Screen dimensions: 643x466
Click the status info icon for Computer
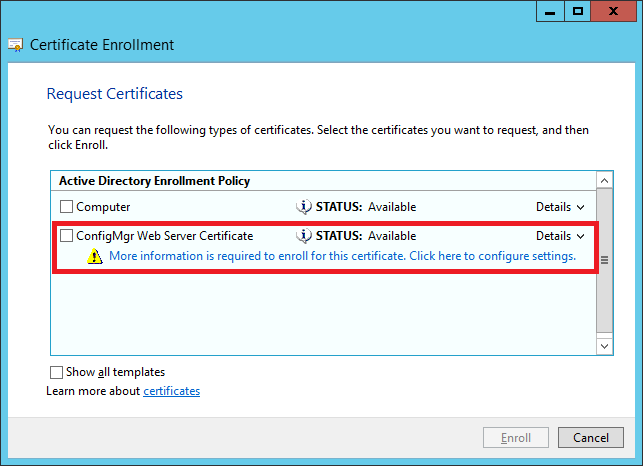[303, 207]
